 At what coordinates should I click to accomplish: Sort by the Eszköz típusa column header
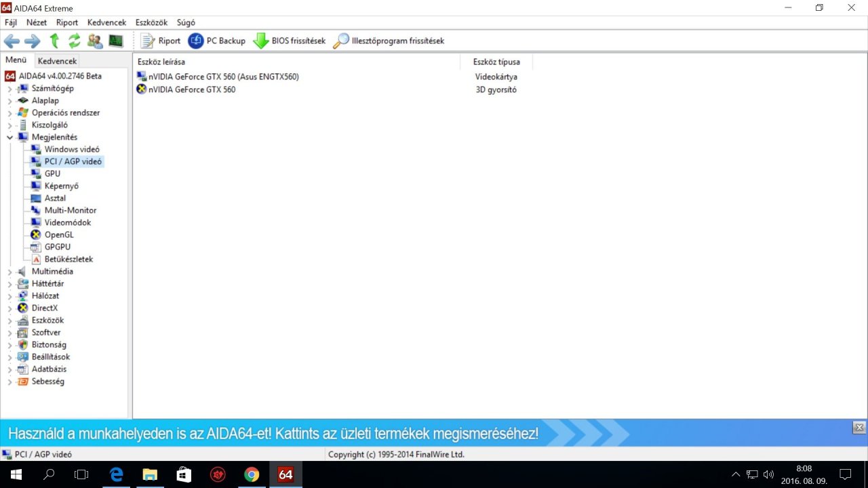click(496, 62)
